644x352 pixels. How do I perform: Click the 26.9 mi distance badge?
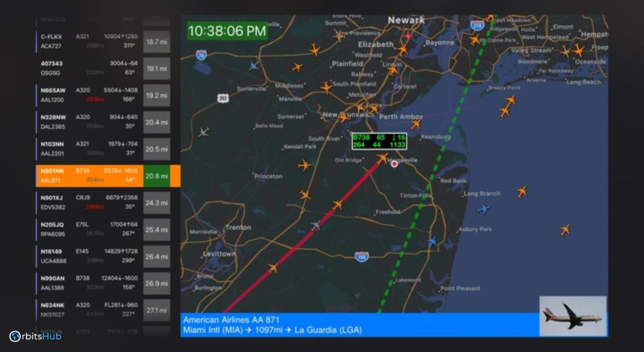coord(157,283)
